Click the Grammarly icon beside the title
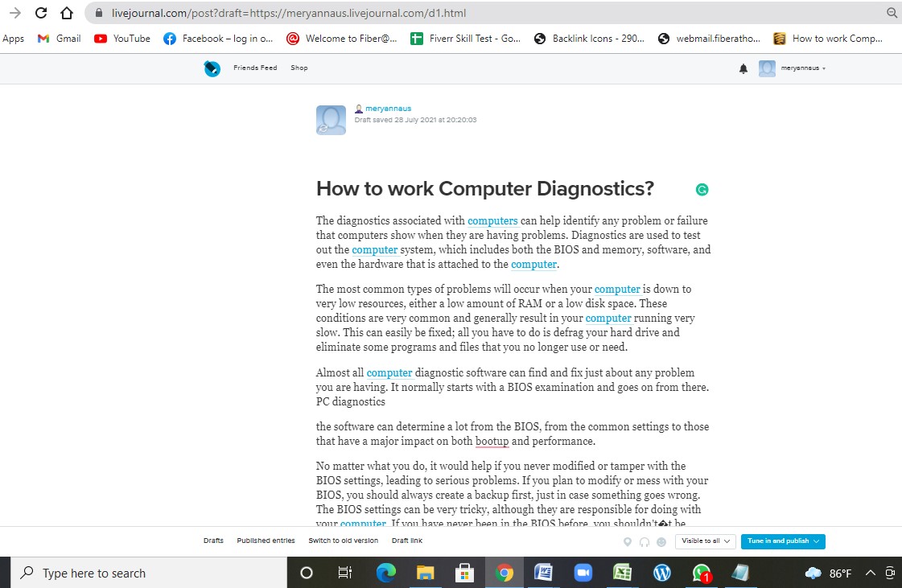 [x=702, y=189]
